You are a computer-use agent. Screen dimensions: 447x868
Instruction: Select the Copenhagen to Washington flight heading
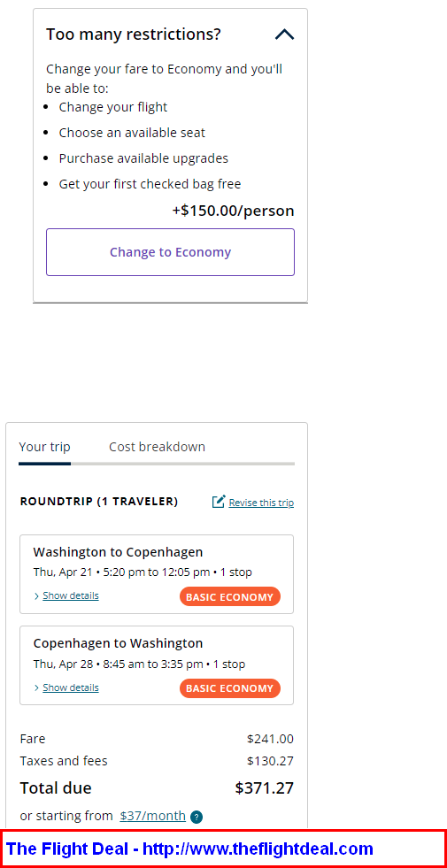pos(118,643)
